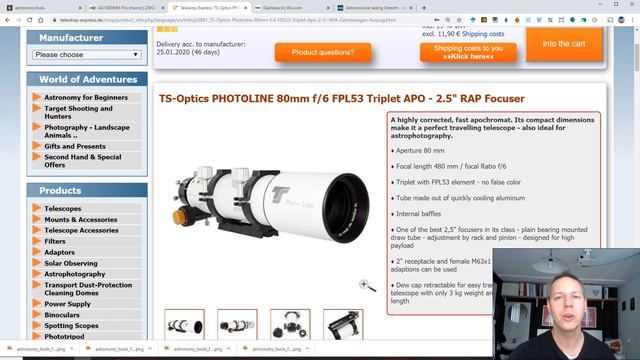Image resolution: width=640 pixels, height=360 pixels.
Task: Click 'Focal length 480 mm / focal Ratio f/6'
Action: pyautogui.click(x=451, y=167)
